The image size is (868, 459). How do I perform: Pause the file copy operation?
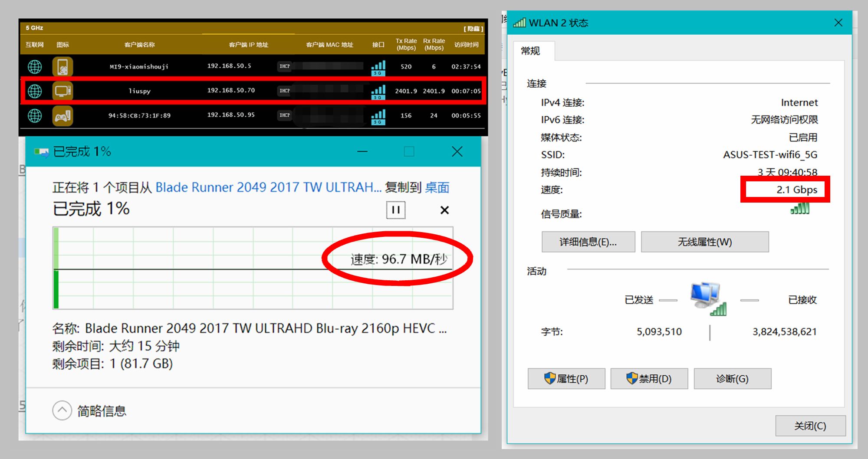tap(396, 210)
